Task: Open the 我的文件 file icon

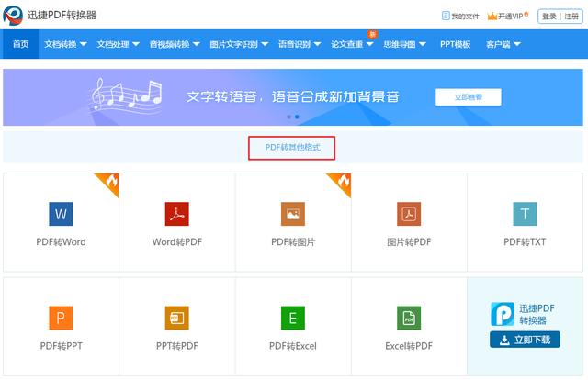Action: click(x=446, y=16)
